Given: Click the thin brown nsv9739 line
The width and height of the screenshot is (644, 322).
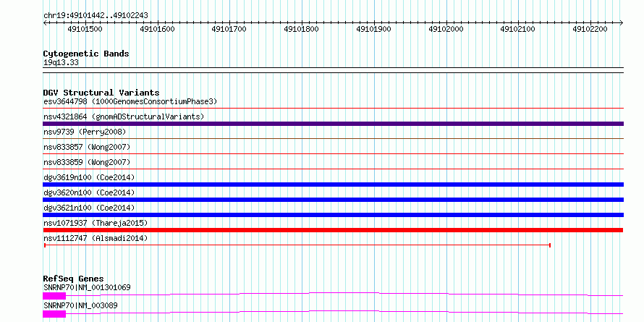Looking at the screenshot, I should [333, 139].
